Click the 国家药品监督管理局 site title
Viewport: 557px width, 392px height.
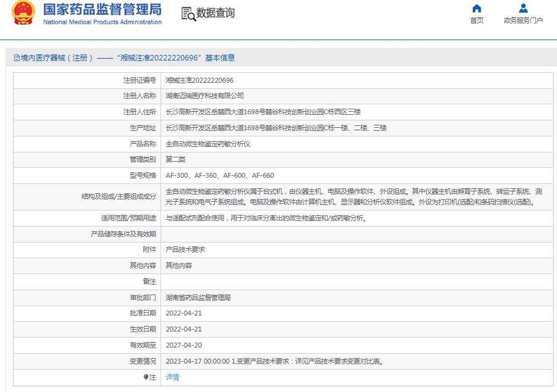click(x=102, y=9)
